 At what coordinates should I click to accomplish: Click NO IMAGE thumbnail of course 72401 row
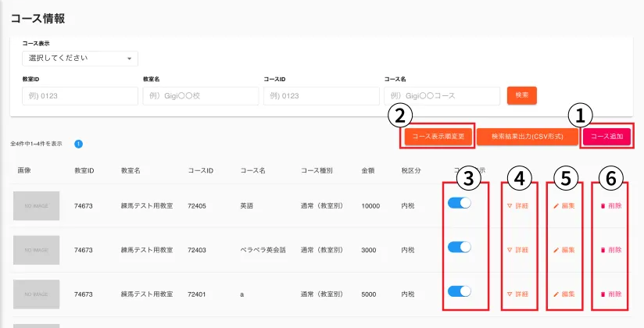pos(36,294)
